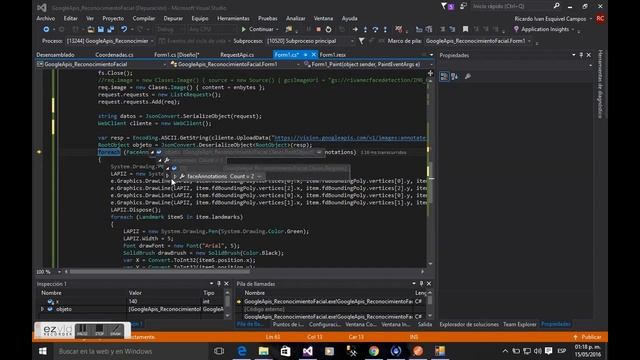Toggle the pin on the Form1.cs* tab
The width and height of the screenshot is (640, 360).
[x=305, y=55]
